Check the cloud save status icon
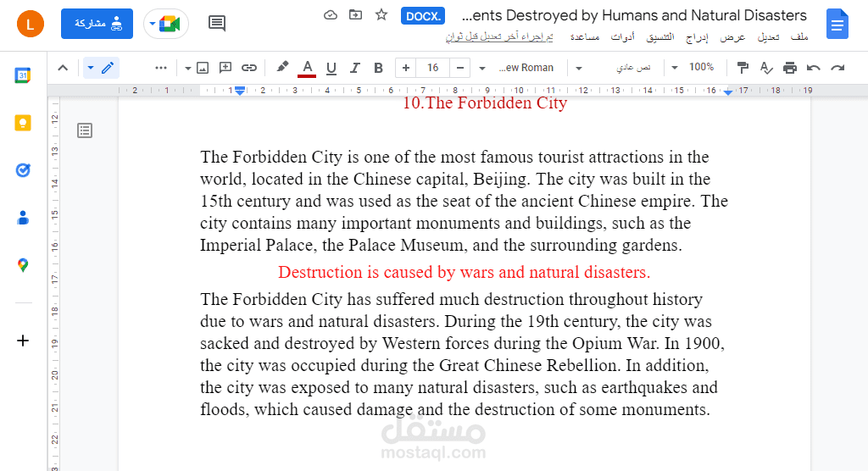This screenshot has width=868, height=471. coord(331,15)
